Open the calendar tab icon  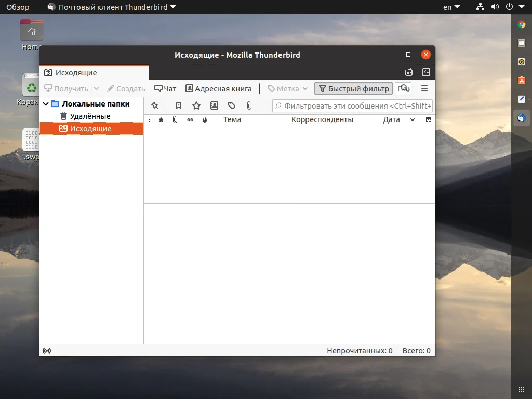pyautogui.click(x=409, y=72)
